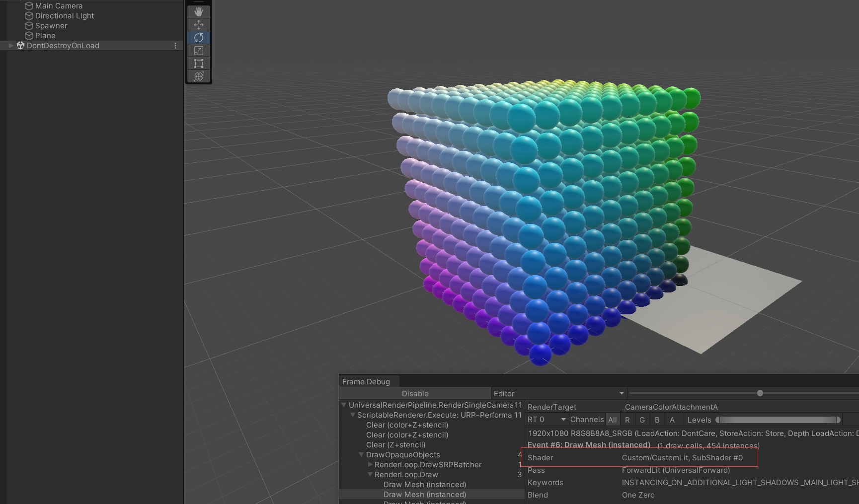This screenshot has width=859, height=504.
Task: Collapse the DrawOpaqueObjects tree node
Action: [361, 454]
